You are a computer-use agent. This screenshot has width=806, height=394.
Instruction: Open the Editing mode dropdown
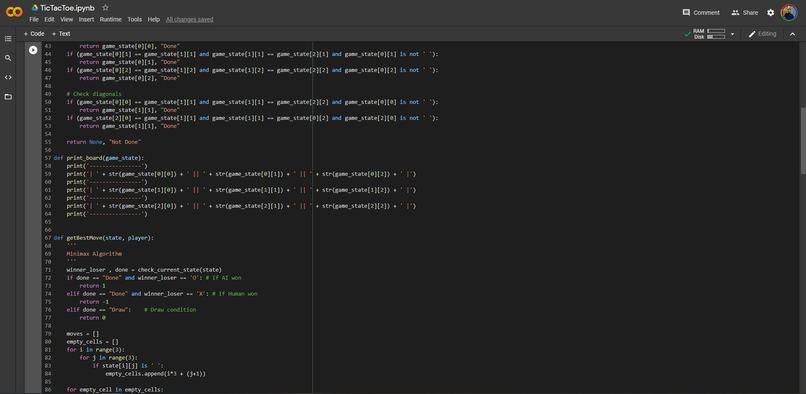[x=762, y=34]
